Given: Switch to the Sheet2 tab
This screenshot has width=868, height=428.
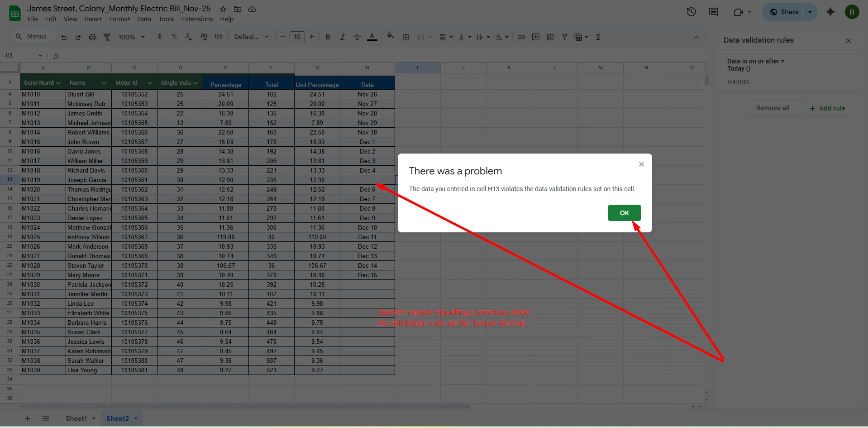Looking at the screenshot, I should coord(117,418).
